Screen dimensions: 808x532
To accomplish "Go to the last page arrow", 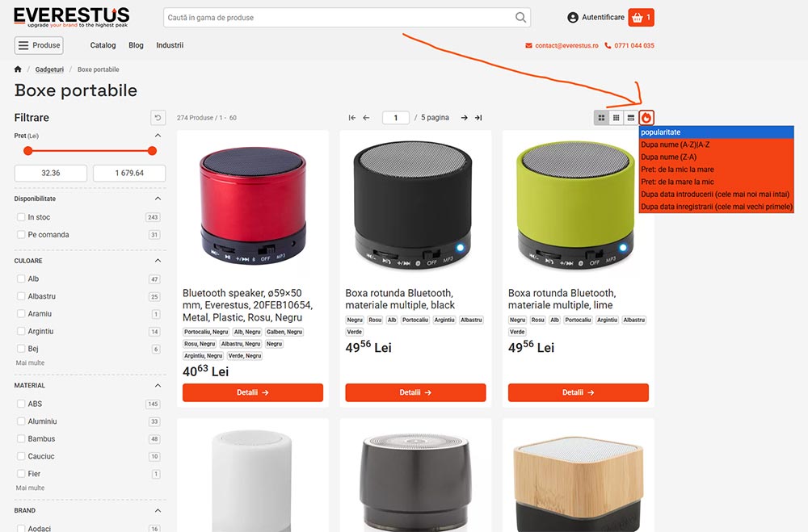I will click(478, 118).
